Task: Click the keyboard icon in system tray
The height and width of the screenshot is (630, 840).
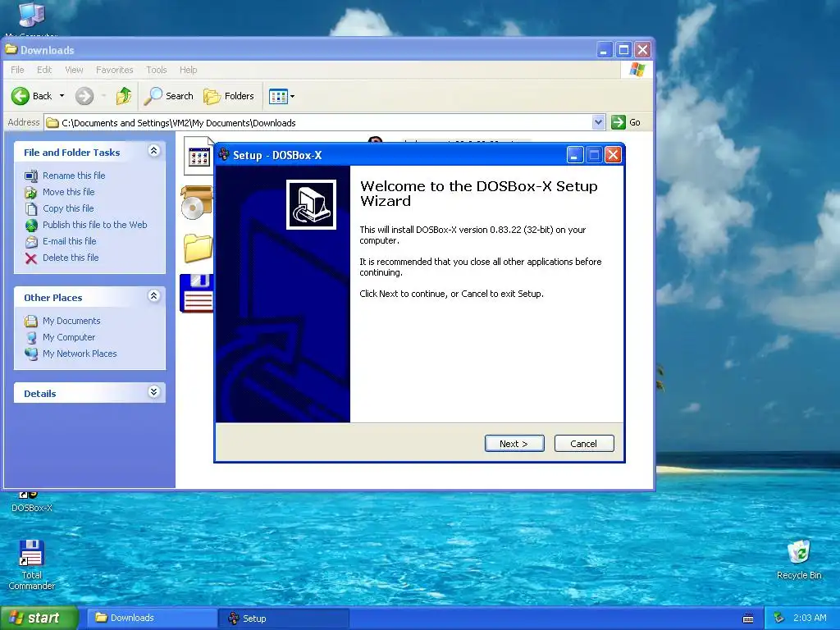Action: pos(748,619)
